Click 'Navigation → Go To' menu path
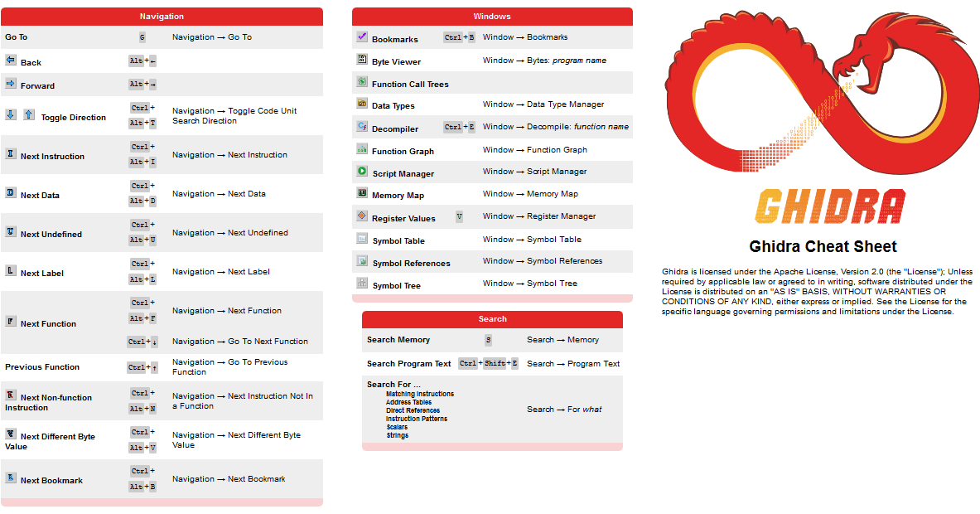 [212, 37]
